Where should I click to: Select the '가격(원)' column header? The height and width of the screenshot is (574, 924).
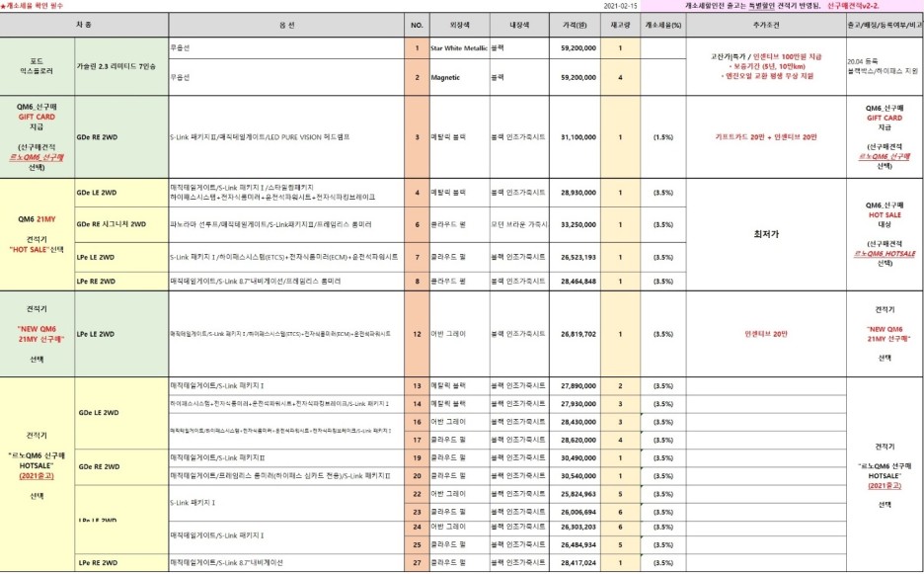pyautogui.click(x=575, y=26)
